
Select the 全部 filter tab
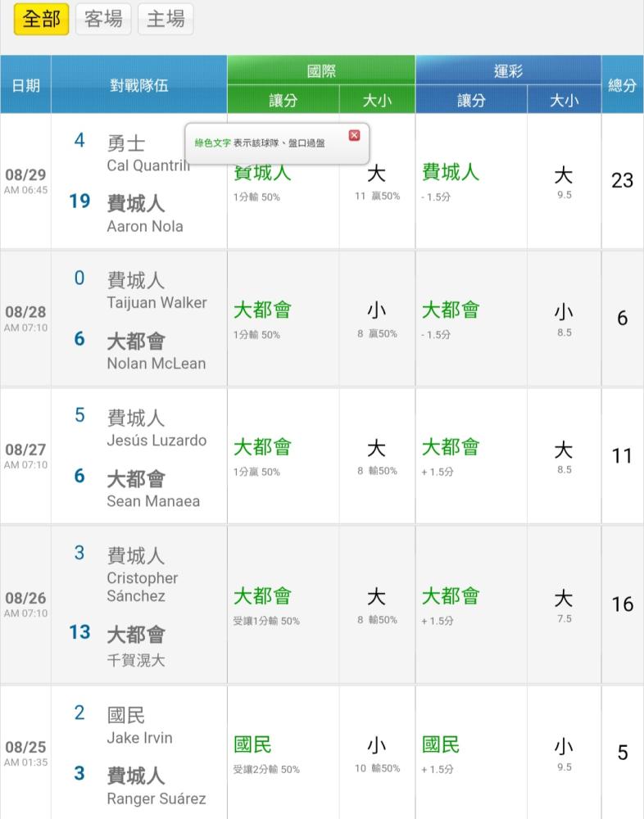tap(41, 19)
